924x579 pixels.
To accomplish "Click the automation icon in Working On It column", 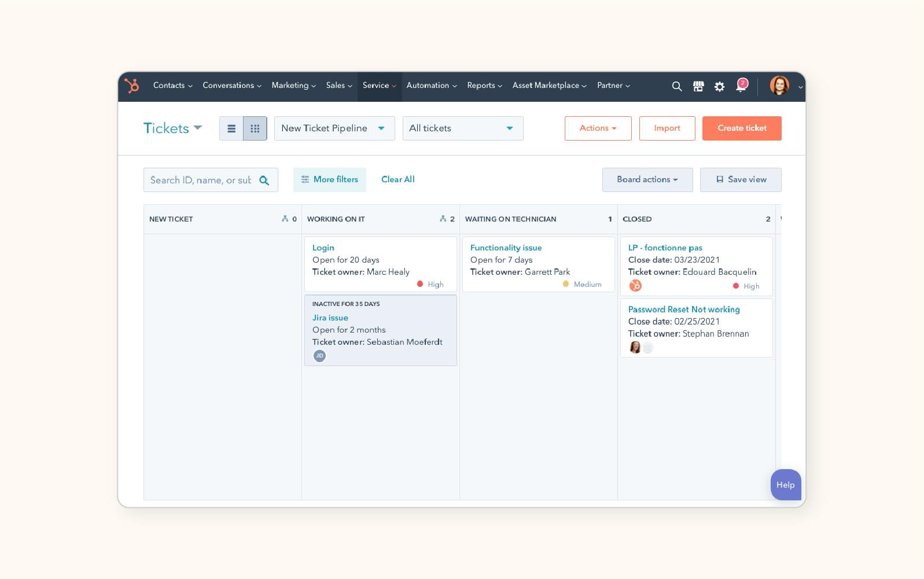I will pyautogui.click(x=443, y=219).
